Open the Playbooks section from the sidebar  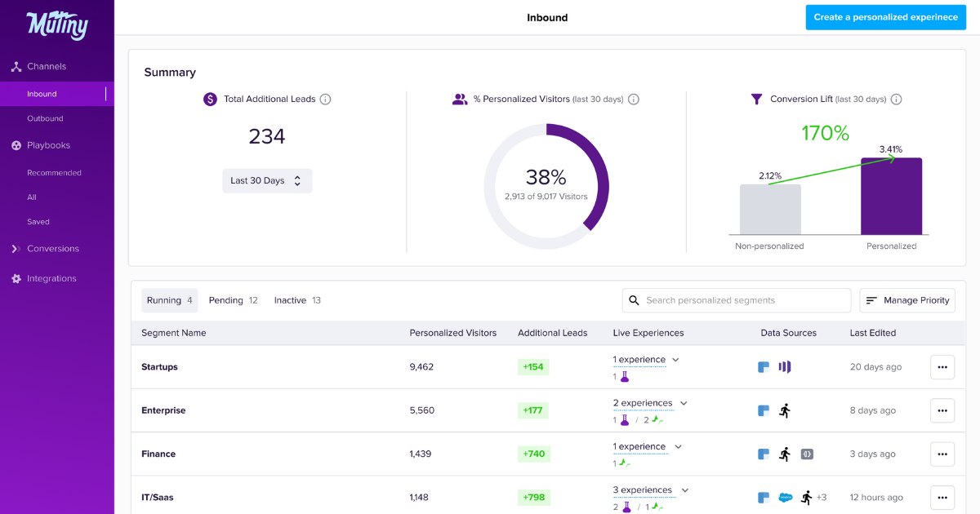point(18,144)
